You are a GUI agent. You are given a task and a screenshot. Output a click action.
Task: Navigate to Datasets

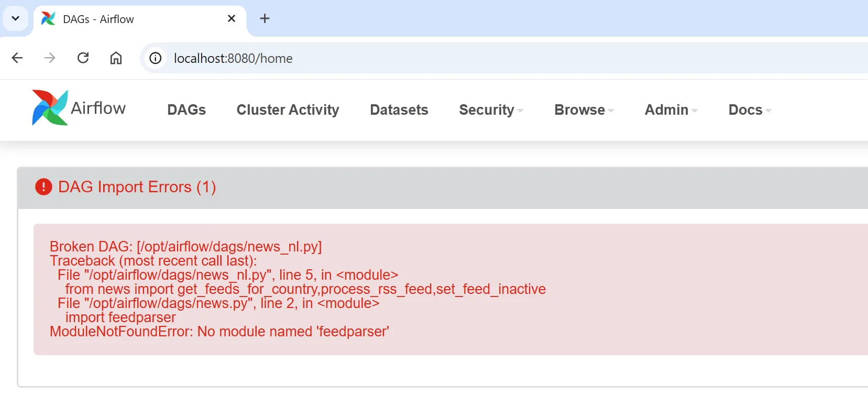pyautogui.click(x=399, y=110)
